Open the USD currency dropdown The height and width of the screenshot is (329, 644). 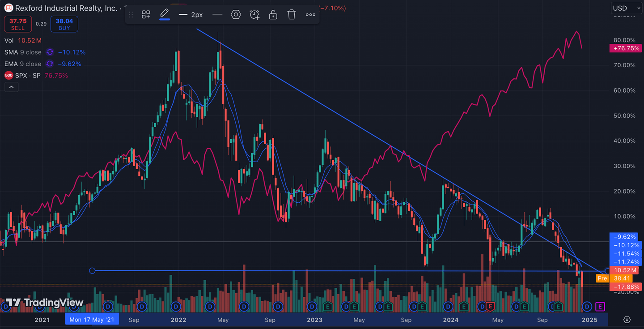tap(625, 8)
